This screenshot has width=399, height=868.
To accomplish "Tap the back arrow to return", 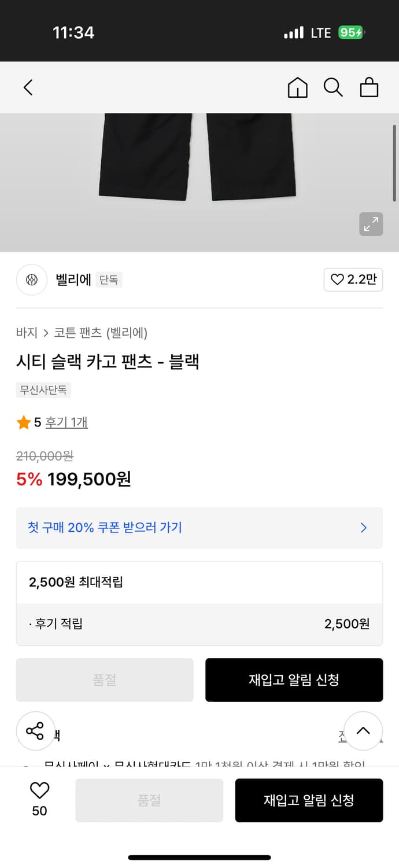I will click(x=27, y=87).
